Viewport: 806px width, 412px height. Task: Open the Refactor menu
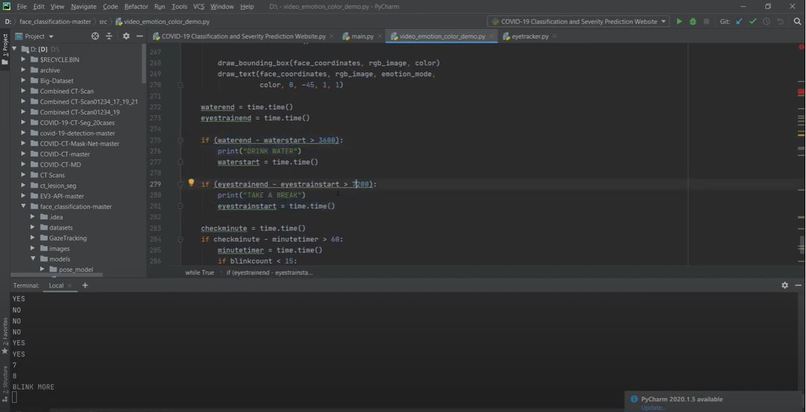(x=136, y=7)
